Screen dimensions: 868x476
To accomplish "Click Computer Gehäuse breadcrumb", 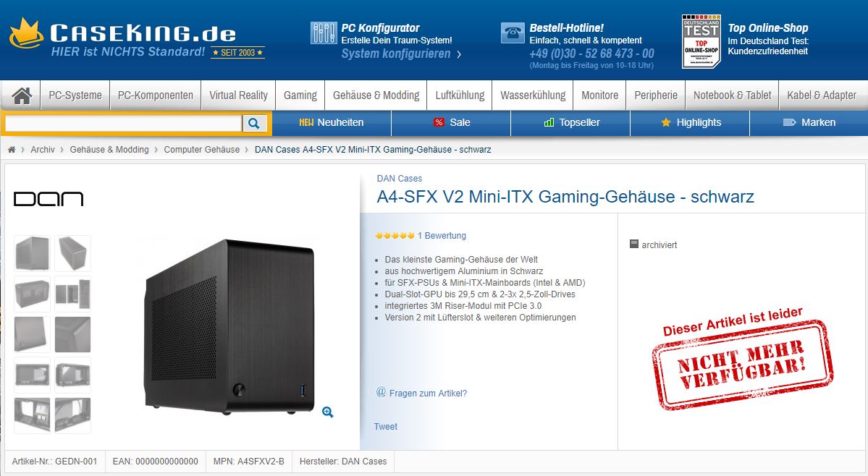I will 201,150.
